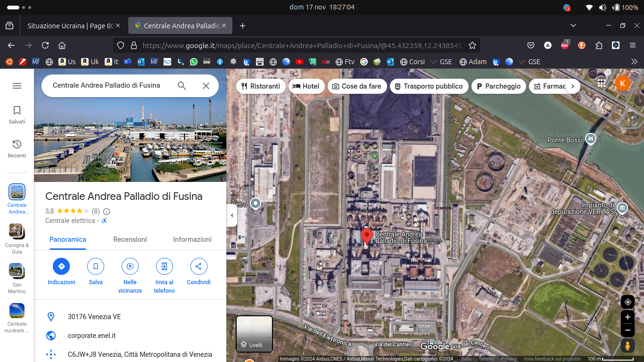The width and height of the screenshot is (644, 362).
Task: Click the Condividi share icon
Action: pos(198,266)
